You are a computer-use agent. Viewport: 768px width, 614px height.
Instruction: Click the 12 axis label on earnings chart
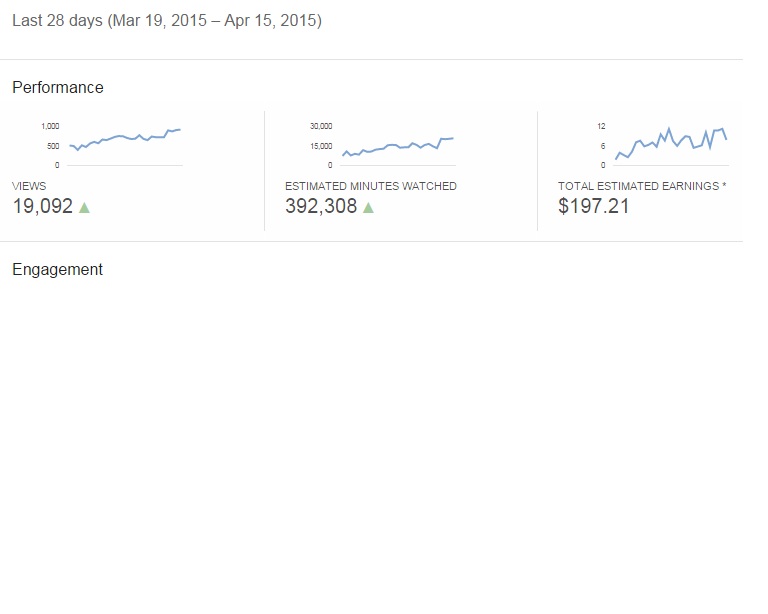[601, 126]
